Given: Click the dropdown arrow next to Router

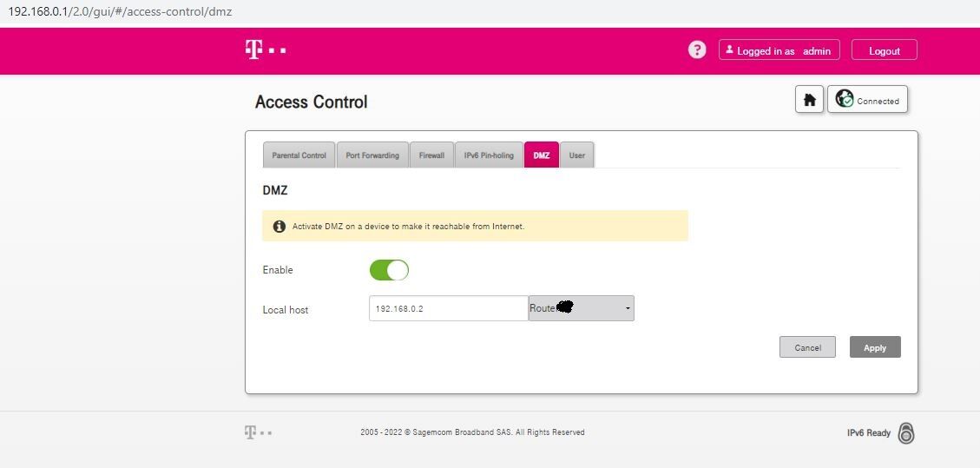Looking at the screenshot, I should coord(628,308).
